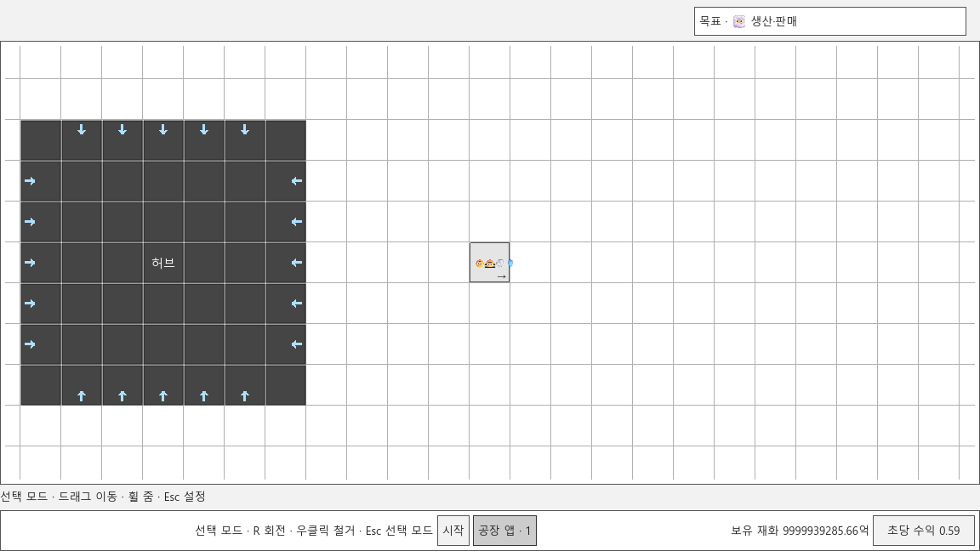Click the rightmost down arrow on the hub's top edge
The width and height of the screenshot is (980, 551).
245,130
